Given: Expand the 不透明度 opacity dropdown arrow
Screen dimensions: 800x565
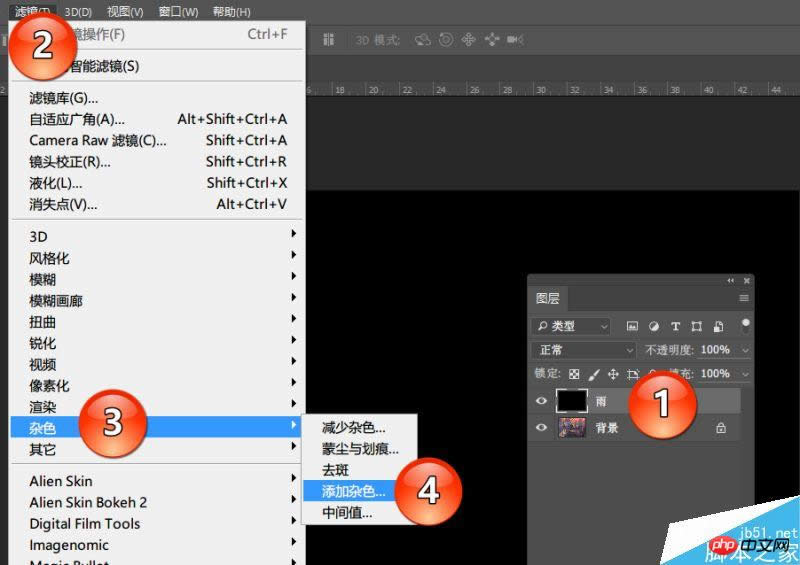Looking at the screenshot, I should click(745, 351).
